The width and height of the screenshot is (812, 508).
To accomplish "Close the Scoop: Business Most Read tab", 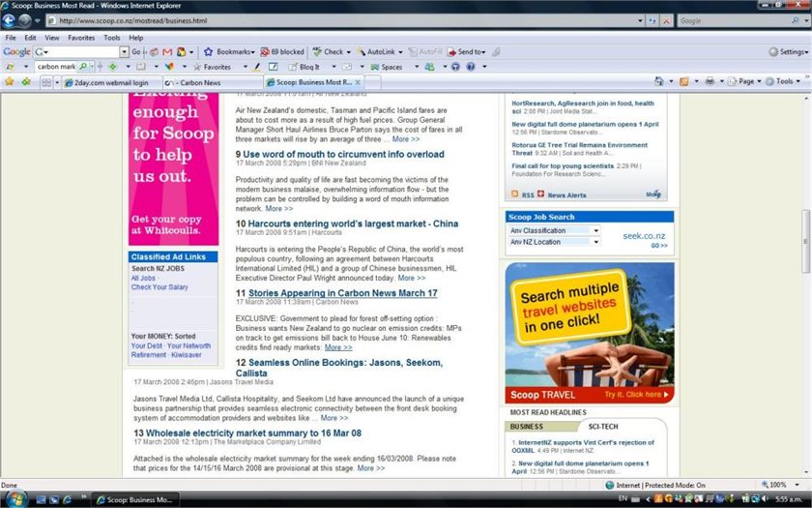I will click(358, 82).
